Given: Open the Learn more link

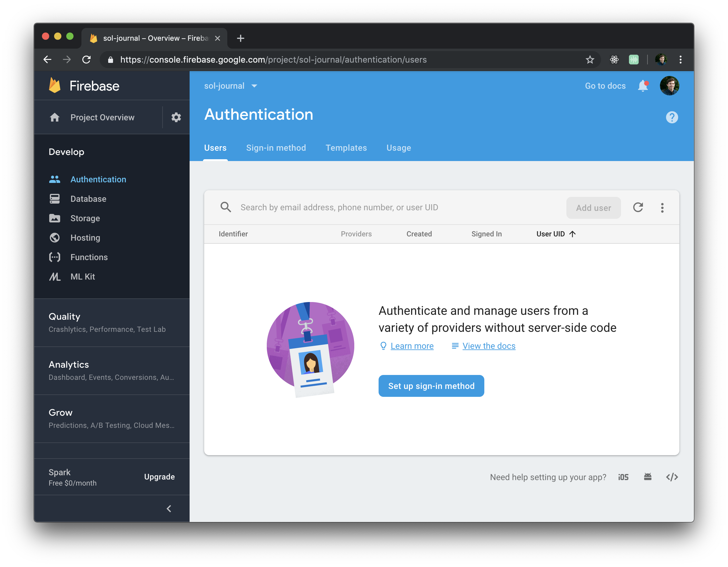Looking at the screenshot, I should point(412,346).
